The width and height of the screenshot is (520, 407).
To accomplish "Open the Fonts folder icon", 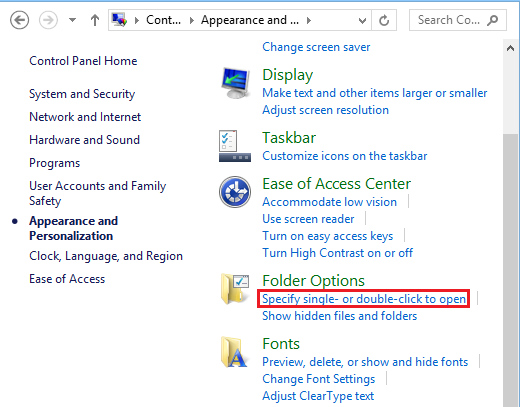I will [x=234, y=352].
